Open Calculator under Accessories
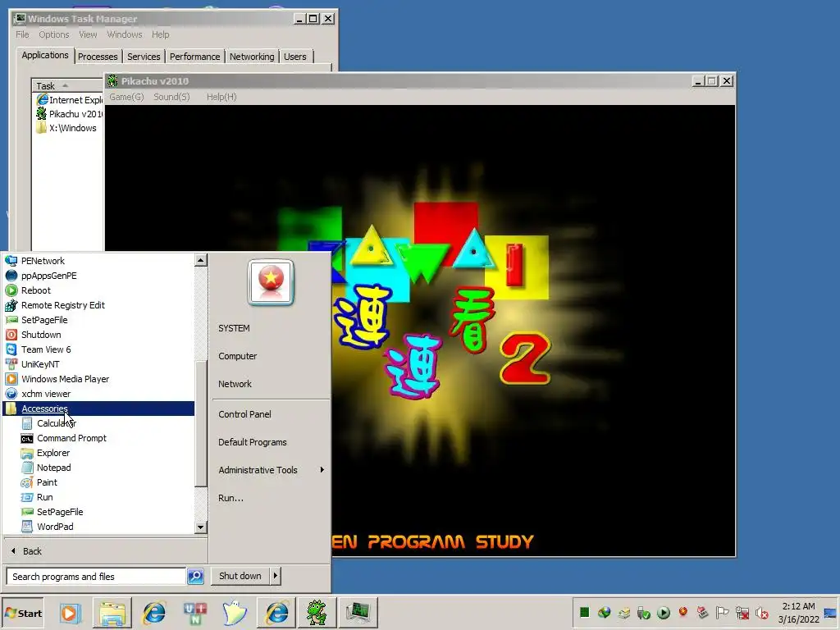 [x=57, y=423]
